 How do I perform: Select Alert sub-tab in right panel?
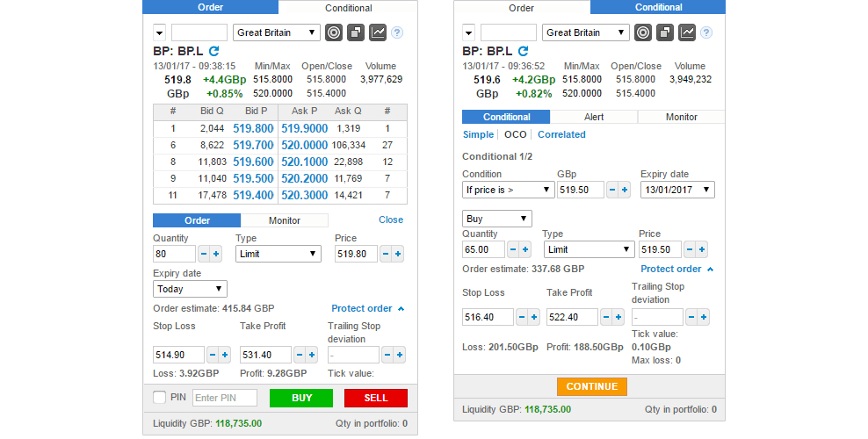point(594,117)
